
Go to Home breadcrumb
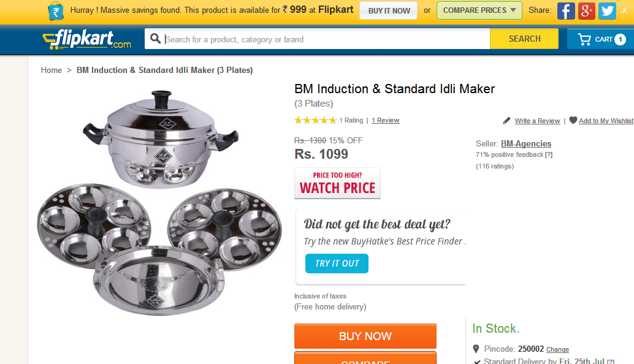pos(52,70)
